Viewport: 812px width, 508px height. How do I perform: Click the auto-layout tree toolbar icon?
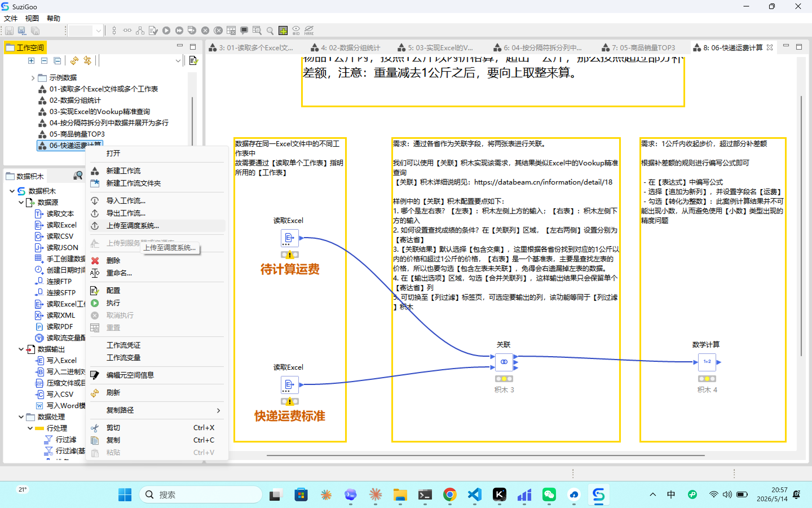pos(140,30)
